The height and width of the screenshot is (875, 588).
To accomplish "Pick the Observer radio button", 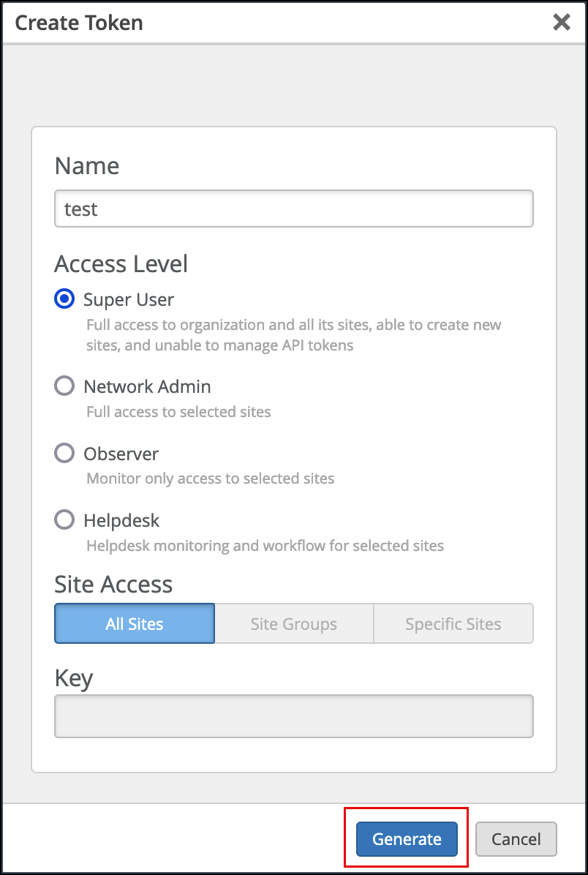I will [x=64, y=454].
